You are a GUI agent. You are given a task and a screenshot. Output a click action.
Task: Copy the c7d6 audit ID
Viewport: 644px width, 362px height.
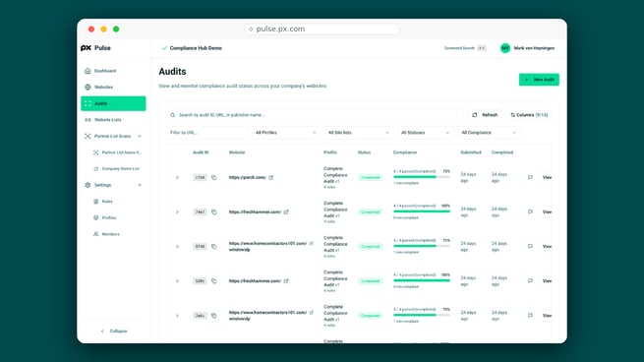[214, 177]
